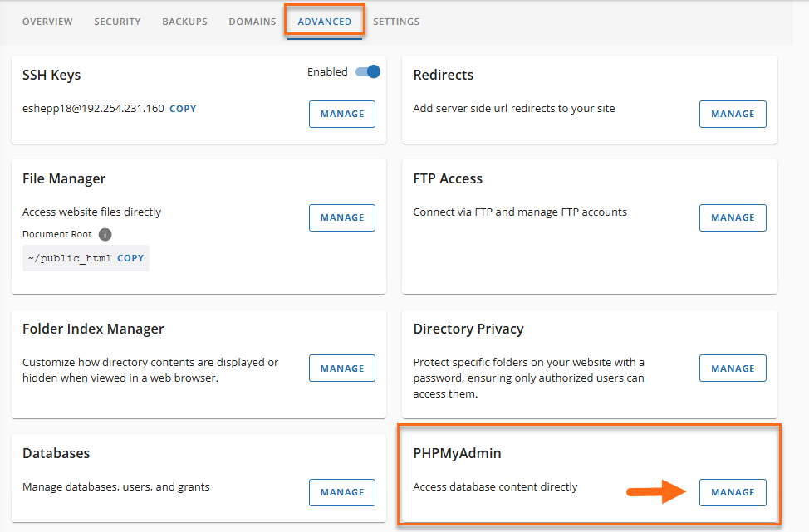Screen dimensions: 809x532
Task: Manage SSH Keys
Action: (x=342, y=115)
